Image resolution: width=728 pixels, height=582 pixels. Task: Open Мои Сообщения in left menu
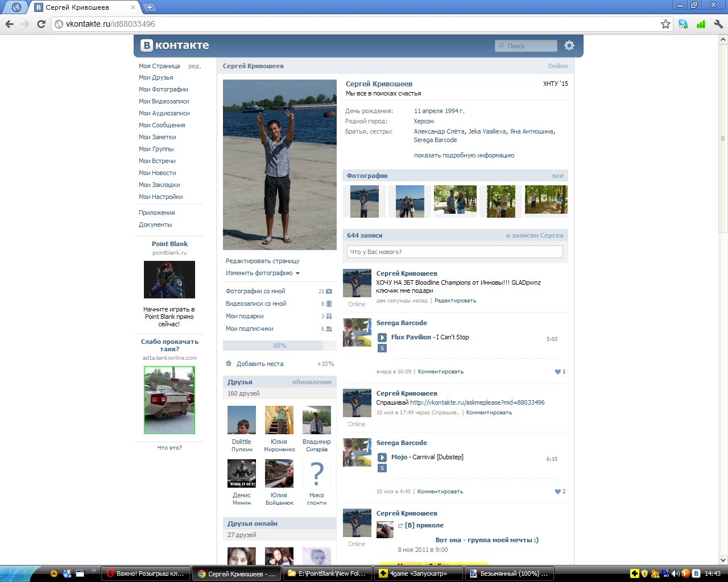click(x=162, y=126)
